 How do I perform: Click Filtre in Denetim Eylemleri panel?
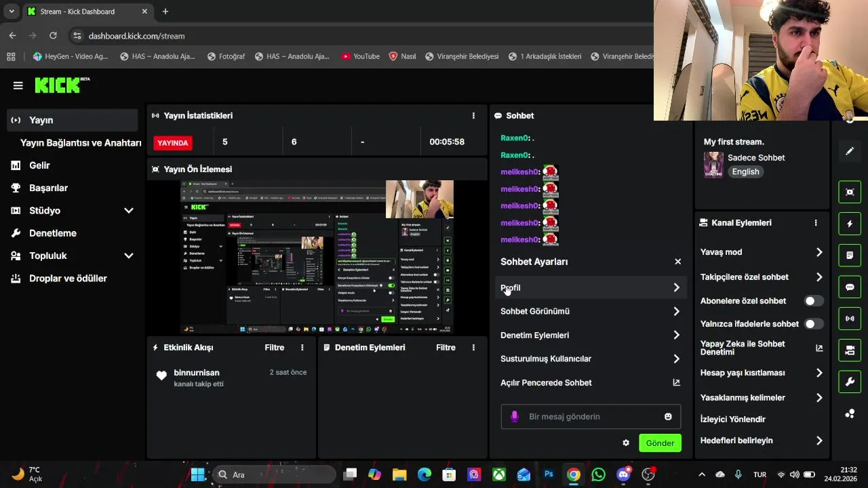[x=446, y=348]
